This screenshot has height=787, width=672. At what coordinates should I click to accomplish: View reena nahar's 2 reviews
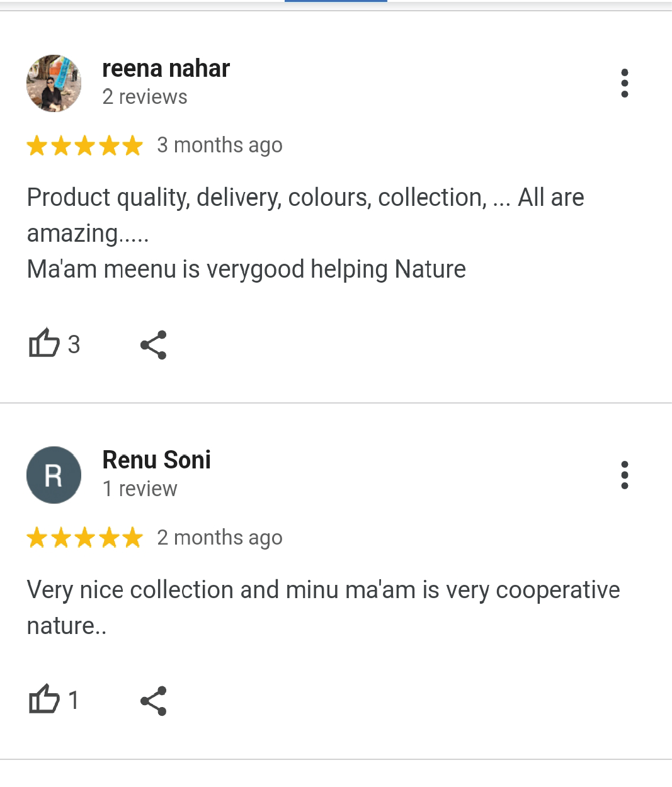coord(145,97)
